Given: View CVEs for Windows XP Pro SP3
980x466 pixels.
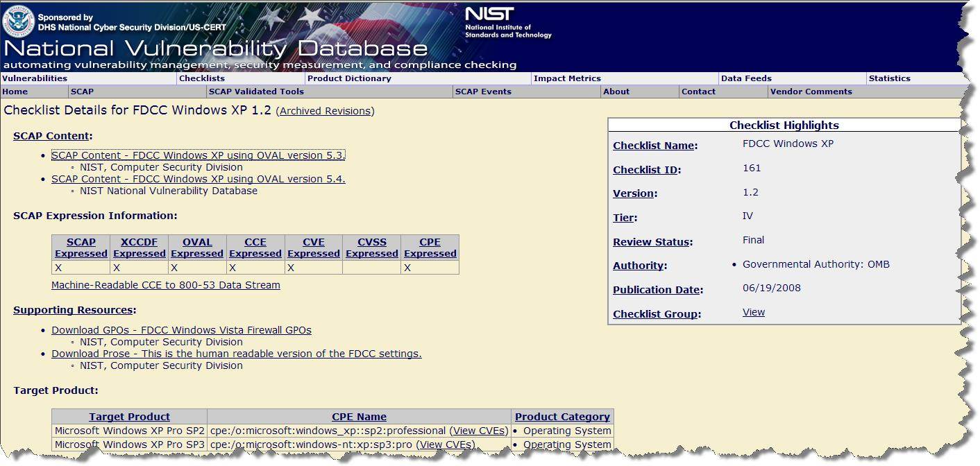Looking at the screenshot, I should 446,445.
